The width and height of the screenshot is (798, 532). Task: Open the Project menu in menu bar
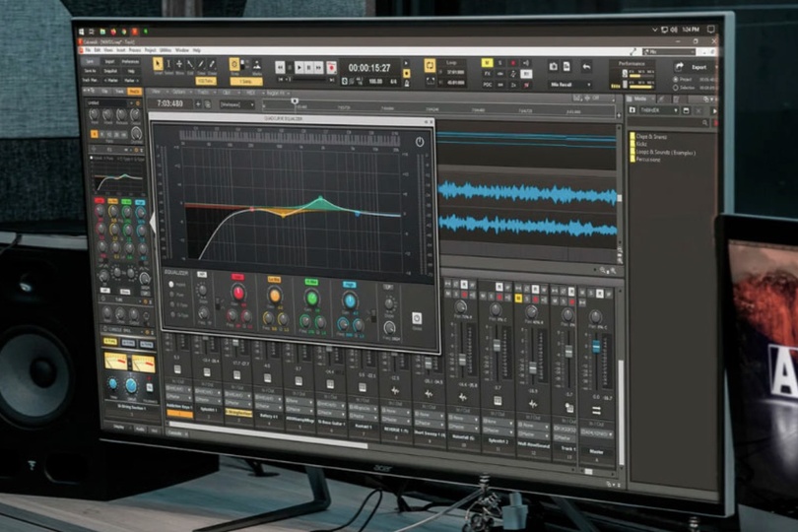pos(150,49)
